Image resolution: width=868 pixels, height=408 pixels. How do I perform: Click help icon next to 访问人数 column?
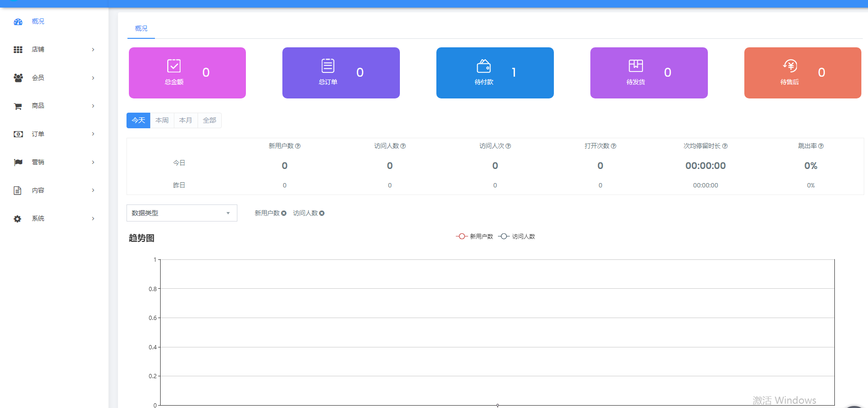click(x=403, y=146)
